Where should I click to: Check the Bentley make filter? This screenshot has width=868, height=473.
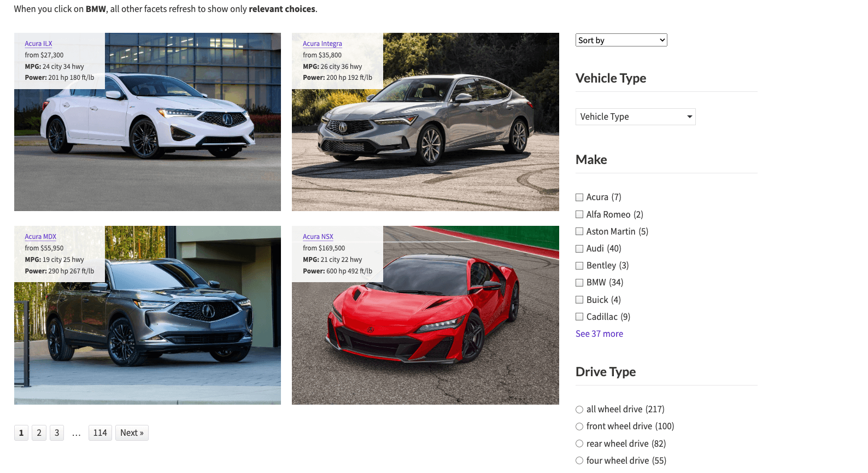(579, 266)
